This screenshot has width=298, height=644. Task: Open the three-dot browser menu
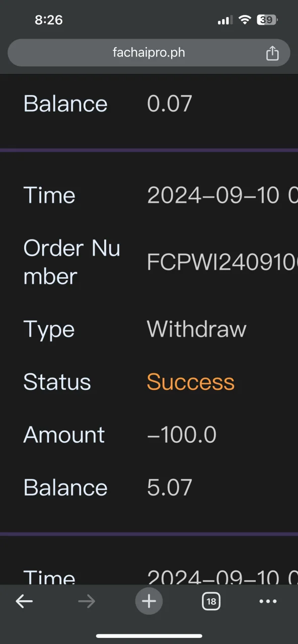268,601
